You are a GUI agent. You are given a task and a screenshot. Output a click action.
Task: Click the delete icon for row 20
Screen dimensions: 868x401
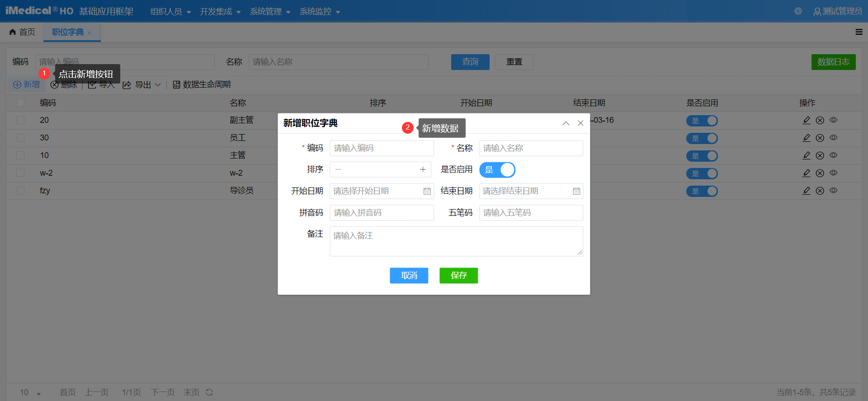click(x=820, y=120)
